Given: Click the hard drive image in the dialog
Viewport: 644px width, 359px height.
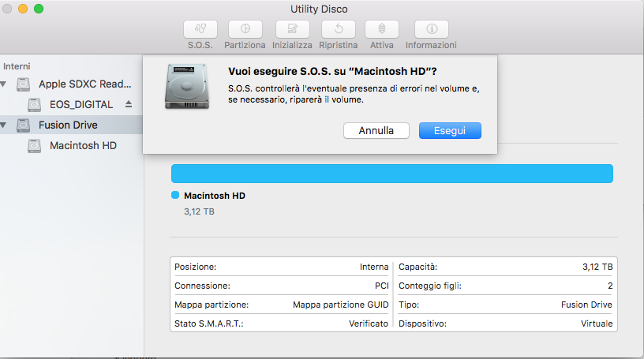Looking at the screenshot, I should click(187, 86).
